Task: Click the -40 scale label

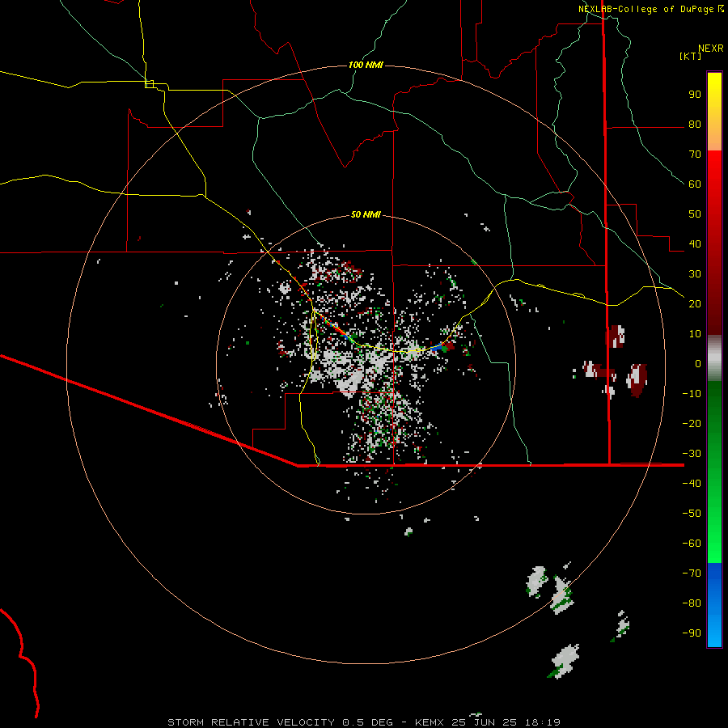Action: (x=692, y=484)
